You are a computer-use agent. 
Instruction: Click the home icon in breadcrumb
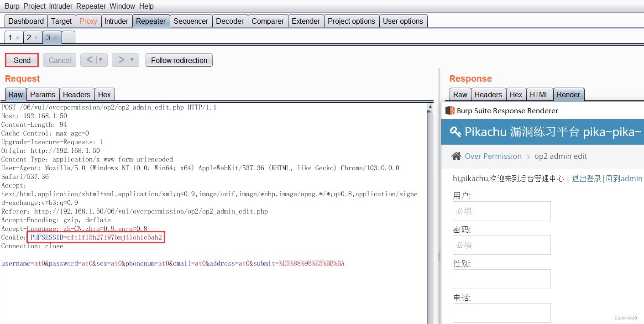(456, 156)
